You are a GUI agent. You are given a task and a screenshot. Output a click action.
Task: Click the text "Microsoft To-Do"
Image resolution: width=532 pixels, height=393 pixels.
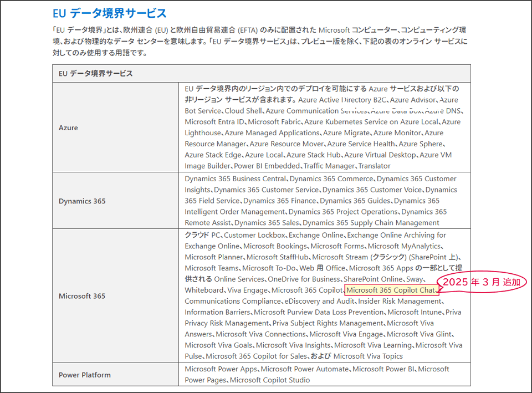pyautogui.click(x=269, y=268)
